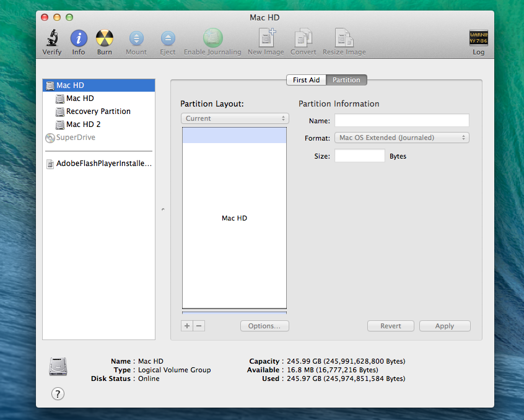The height and width of the screenshot is (420, 524).
Task: Click the 'Bytes' unit label
Action: pyautogui.click(x=398, y=156)
